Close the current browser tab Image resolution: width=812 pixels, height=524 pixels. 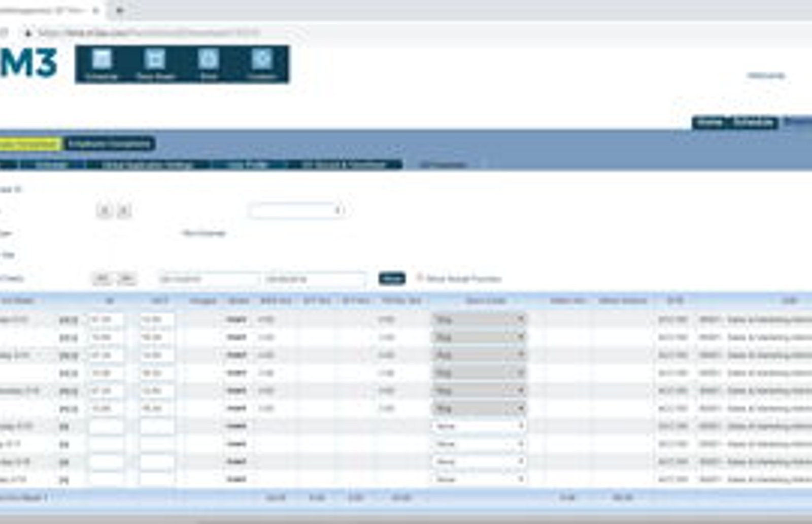pyautogui.click(x=96, y=10)
